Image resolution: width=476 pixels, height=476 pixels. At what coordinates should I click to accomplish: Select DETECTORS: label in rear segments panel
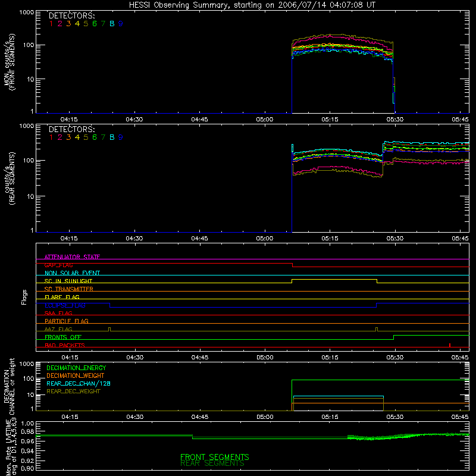[71, 129]
